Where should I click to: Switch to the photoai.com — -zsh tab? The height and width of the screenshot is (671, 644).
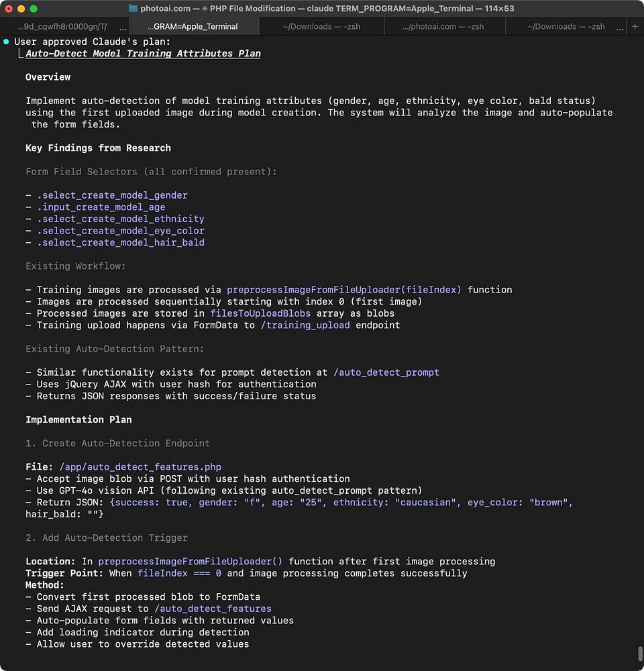[x=443, y=27]
